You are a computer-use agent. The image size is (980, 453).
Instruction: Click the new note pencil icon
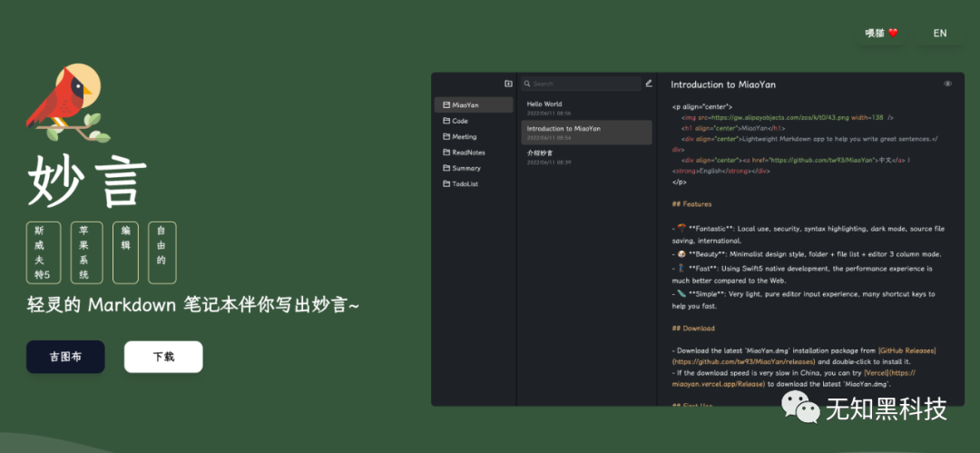(649, 83)
